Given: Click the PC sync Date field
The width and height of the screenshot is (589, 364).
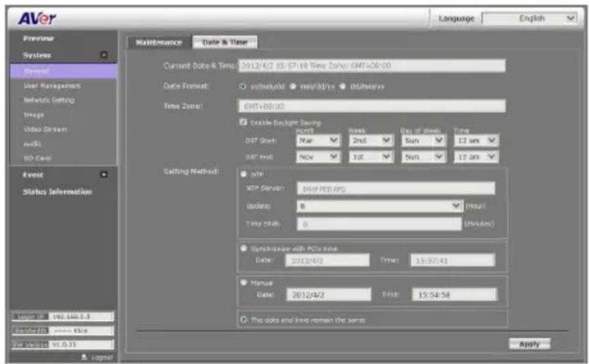Looking at the screenshot, I should (327, 260).
